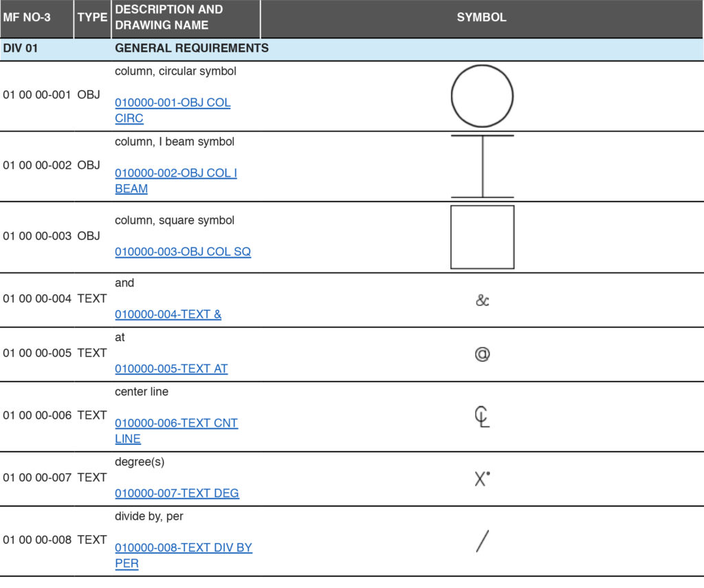Follow the 010000-003-OBJ COL SQ link
704x588 pixels.
coord(183,252)
